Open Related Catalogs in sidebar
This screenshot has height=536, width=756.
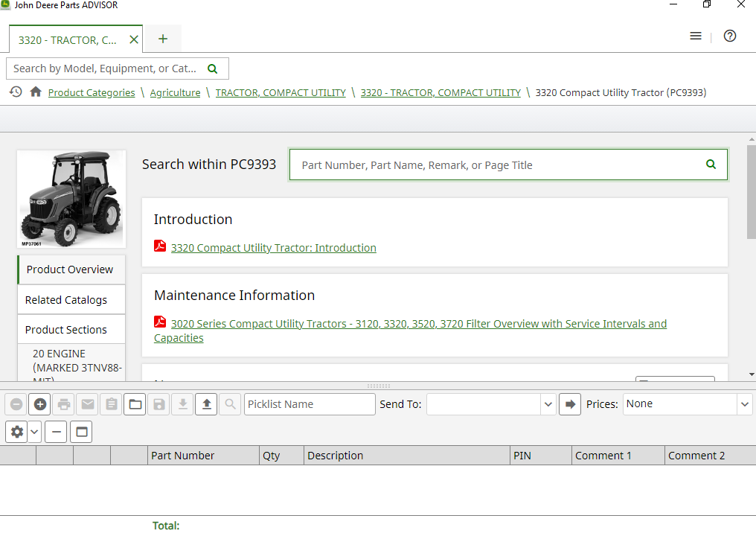click(x=66, y=300)
